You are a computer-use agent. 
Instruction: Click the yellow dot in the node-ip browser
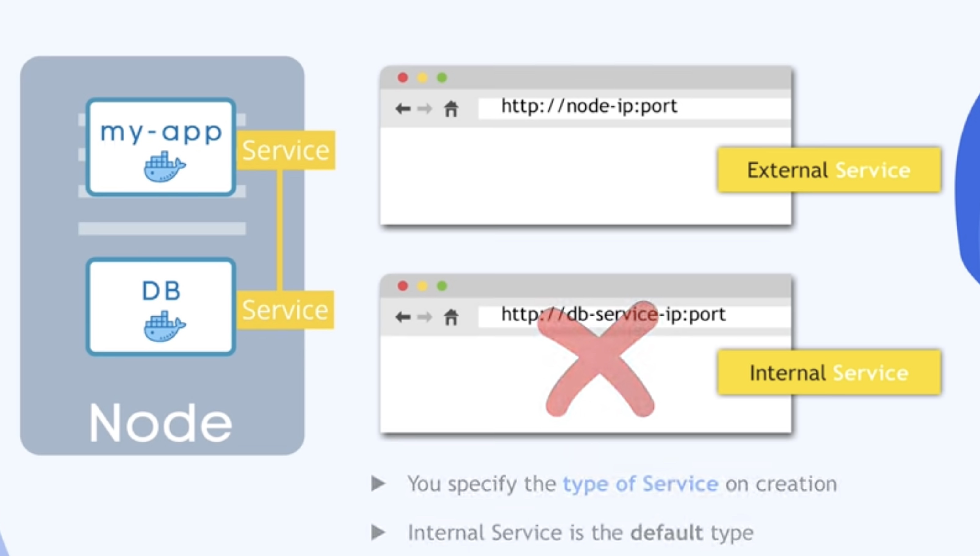pyautogui.click(x=422, y=78)
